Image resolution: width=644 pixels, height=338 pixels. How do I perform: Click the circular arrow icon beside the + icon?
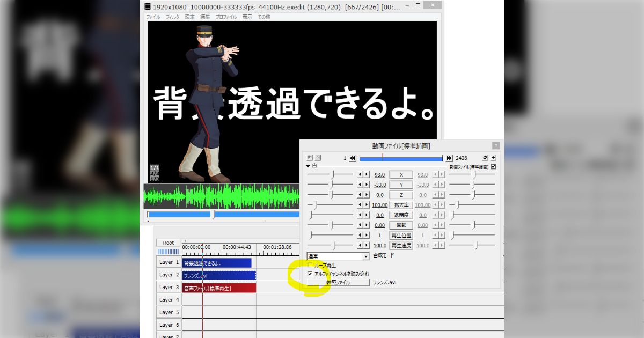(x=485, y=158)
